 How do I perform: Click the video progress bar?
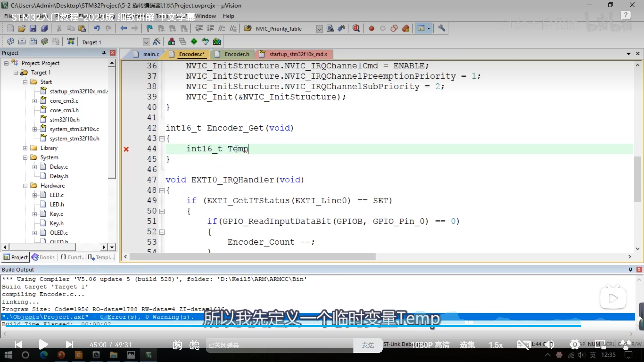(302, 326)
